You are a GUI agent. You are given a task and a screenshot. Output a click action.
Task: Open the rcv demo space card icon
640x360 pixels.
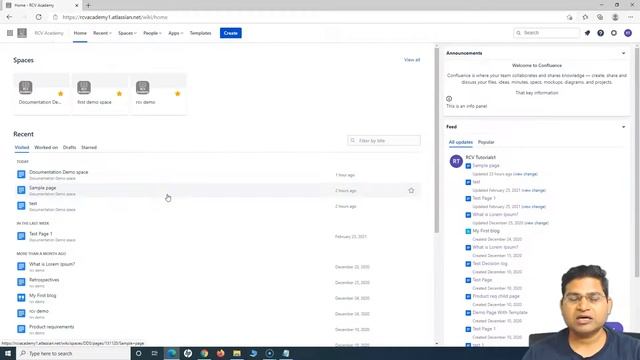point(142,87)
